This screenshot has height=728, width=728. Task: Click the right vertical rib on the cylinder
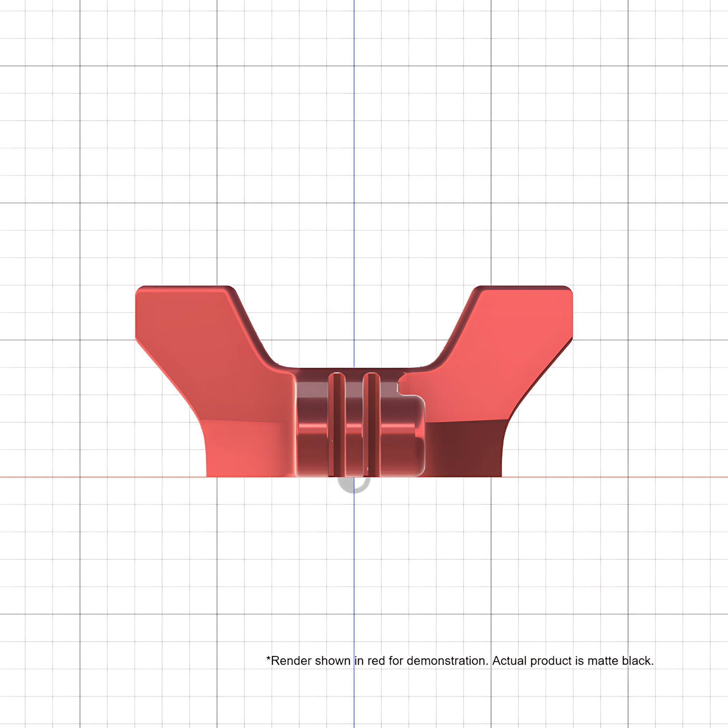point(372,424)
